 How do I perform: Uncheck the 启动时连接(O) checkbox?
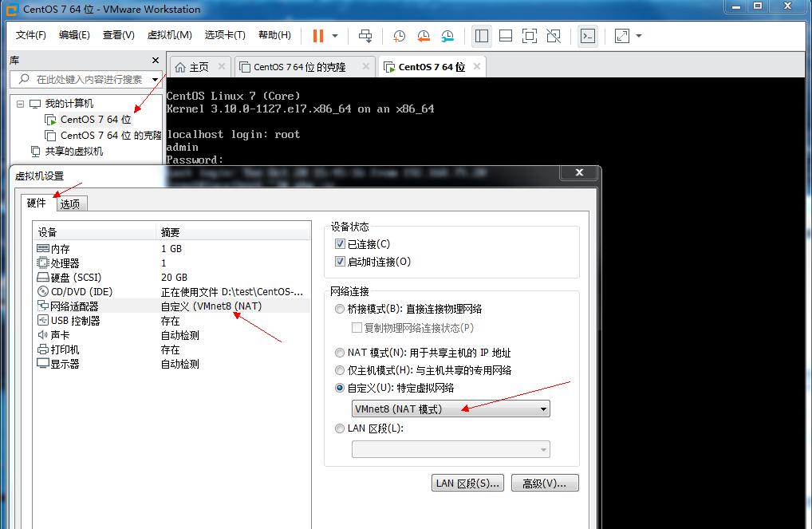[340, 262]
